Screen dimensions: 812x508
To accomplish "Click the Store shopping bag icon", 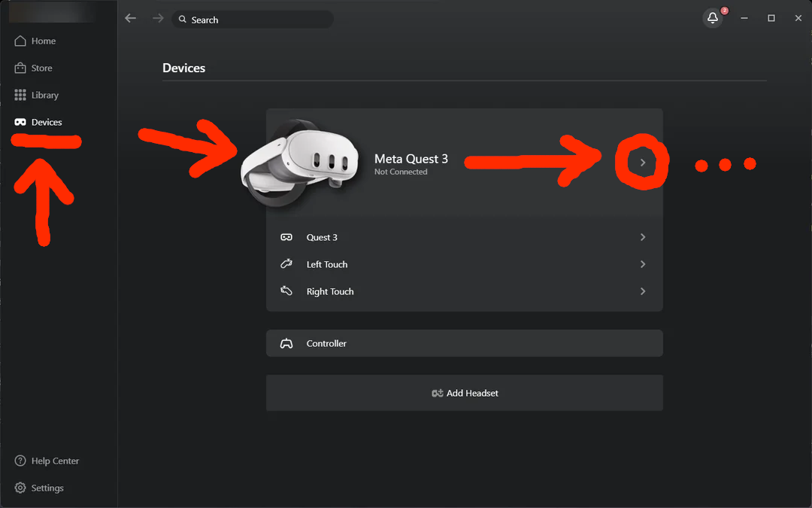I will point(20,68).
